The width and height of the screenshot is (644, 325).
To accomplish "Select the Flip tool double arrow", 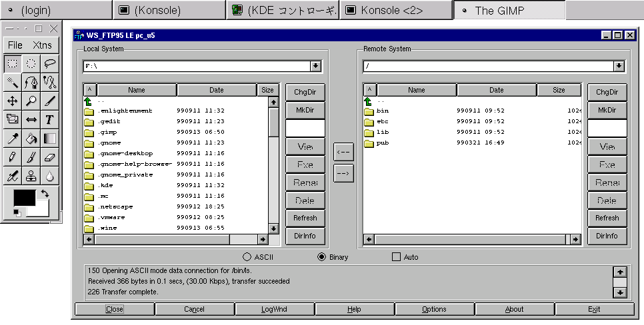I will tap(31, 119).
